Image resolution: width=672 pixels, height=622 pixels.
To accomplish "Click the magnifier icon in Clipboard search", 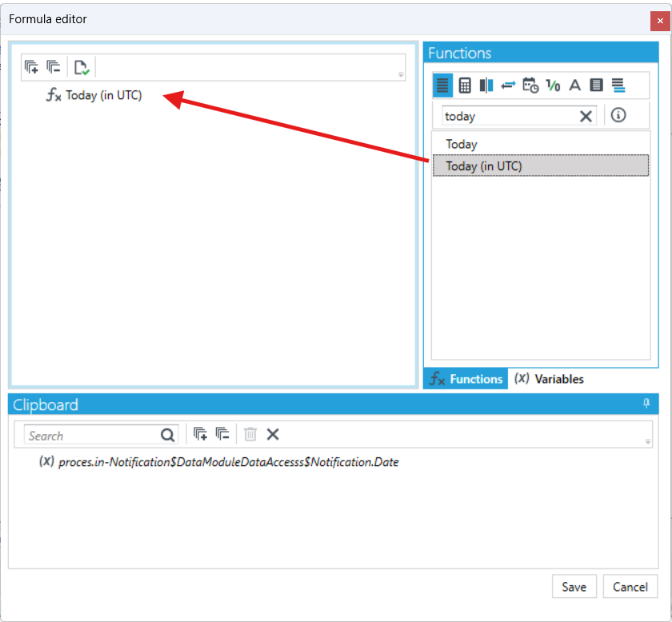I will [x=167, y=435].
